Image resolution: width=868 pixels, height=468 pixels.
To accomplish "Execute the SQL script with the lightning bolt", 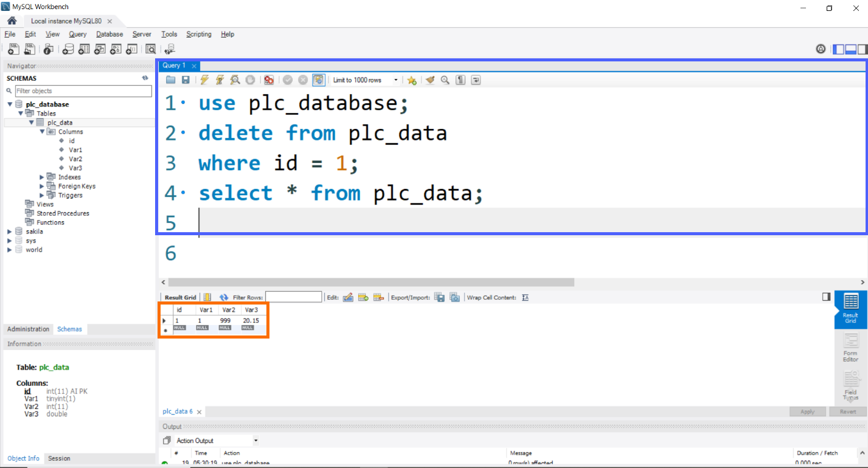I will tap(204, 80).
